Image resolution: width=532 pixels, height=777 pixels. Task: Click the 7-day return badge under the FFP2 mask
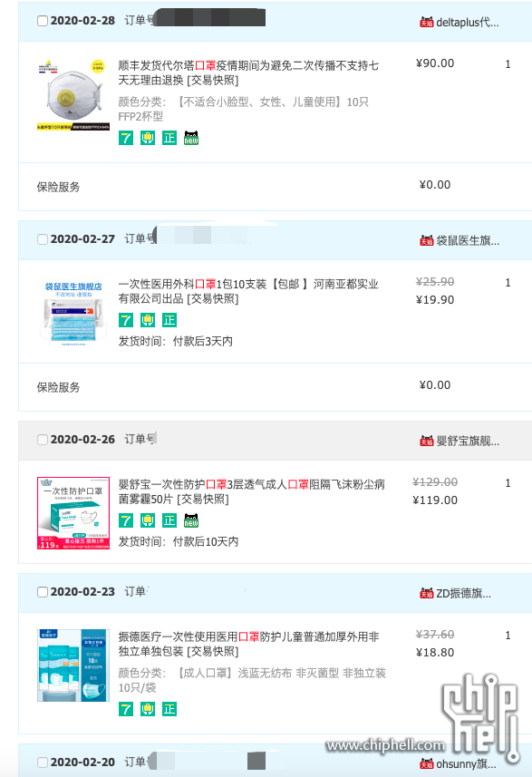pos(126,138)
